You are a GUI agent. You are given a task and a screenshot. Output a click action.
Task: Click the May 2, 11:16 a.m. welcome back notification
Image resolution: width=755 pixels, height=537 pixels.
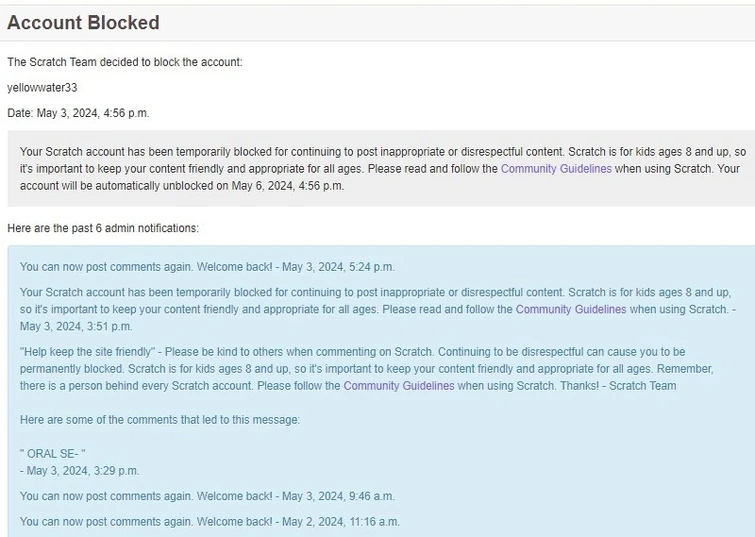click(209, 521)
